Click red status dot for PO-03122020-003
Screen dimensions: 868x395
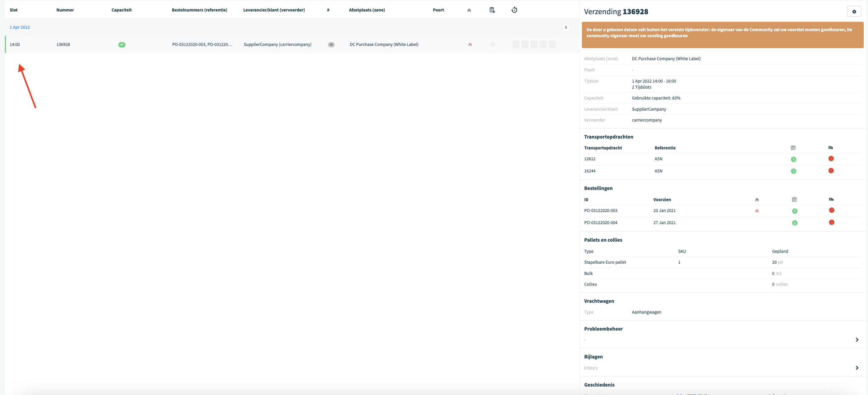pos(832,210)
